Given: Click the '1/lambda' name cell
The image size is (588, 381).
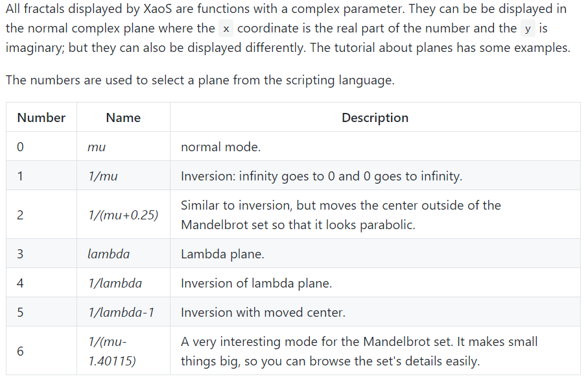Looking at the screenshot, I should (x=123, y=283).
